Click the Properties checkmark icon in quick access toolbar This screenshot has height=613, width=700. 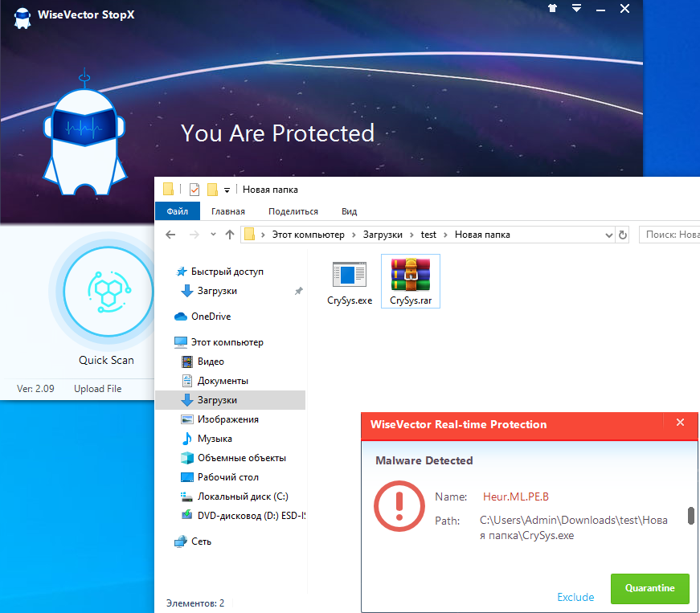tap(194, 190)
